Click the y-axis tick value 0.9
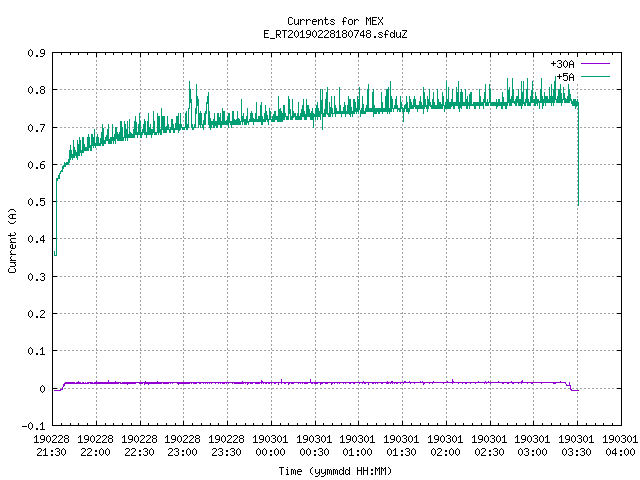640x480 pixels. [x=36, y=53]
